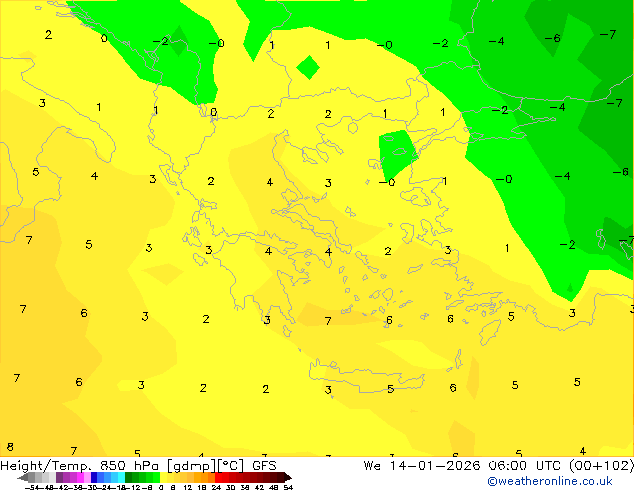Click the '(00+102)' forecast offset text

pos(602,466)
